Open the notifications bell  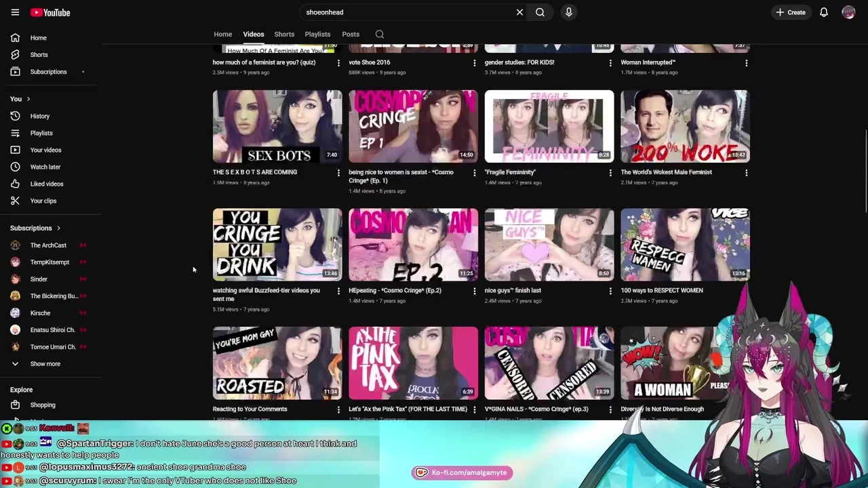click(x=824, y=12)
